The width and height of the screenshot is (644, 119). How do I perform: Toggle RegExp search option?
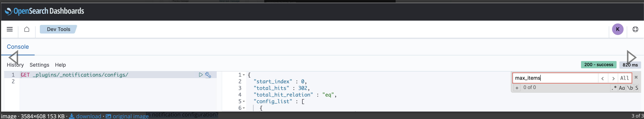[x=614, y=88]
